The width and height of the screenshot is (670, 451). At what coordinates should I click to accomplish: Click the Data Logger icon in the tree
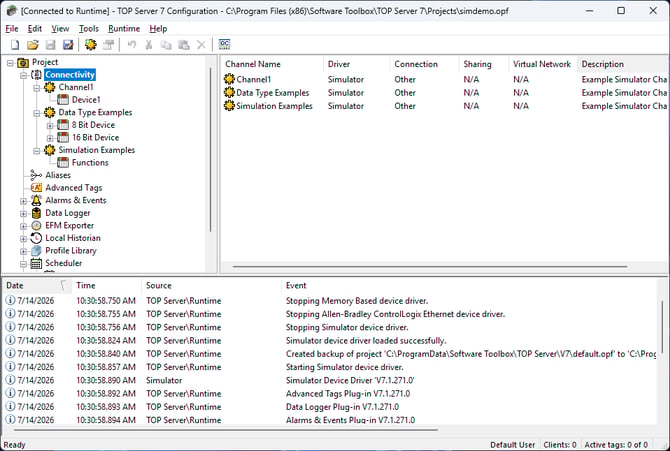[x=36, y=213]
